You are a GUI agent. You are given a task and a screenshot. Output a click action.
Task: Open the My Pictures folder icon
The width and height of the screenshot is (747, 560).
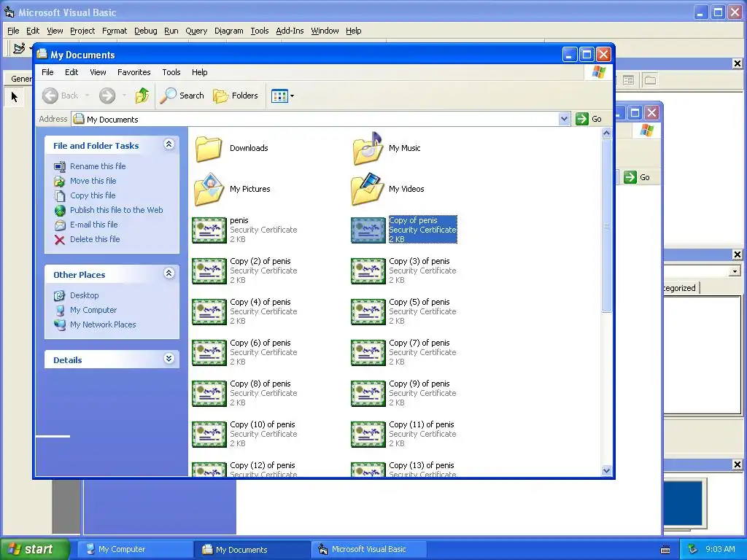(x=209, y=189)
